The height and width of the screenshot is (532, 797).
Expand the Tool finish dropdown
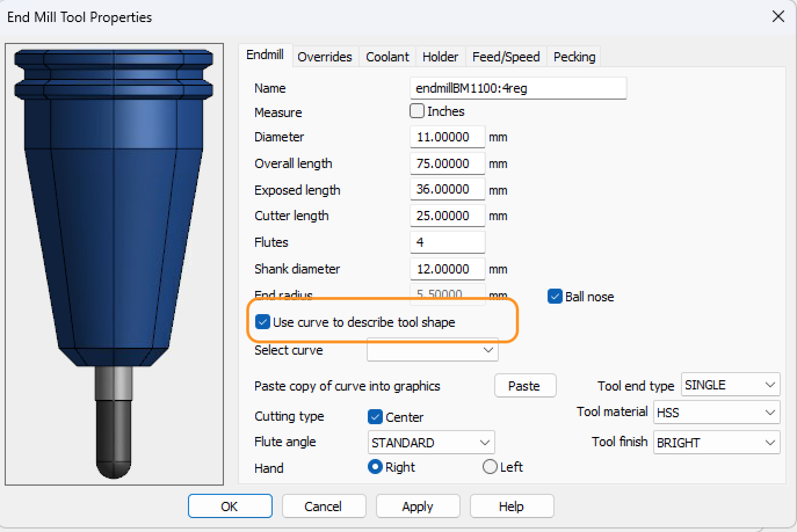click(770, 442)
